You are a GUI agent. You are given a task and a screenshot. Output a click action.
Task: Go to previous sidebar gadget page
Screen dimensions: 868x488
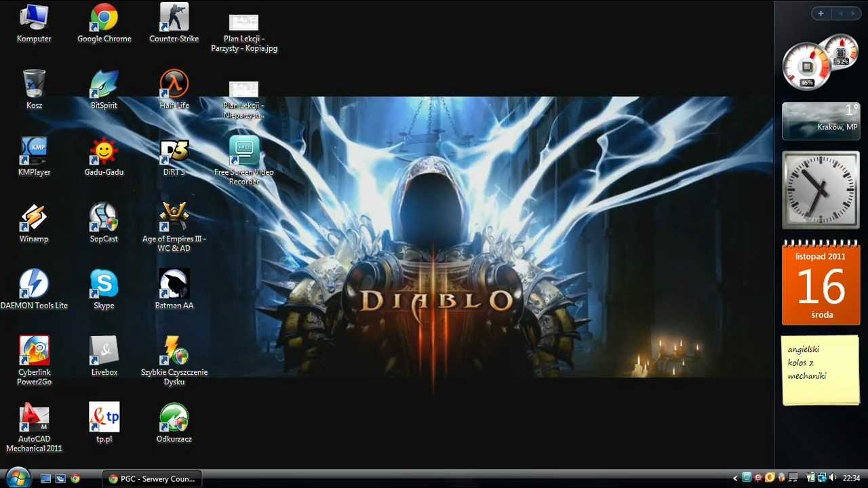[x=841, y=14]
